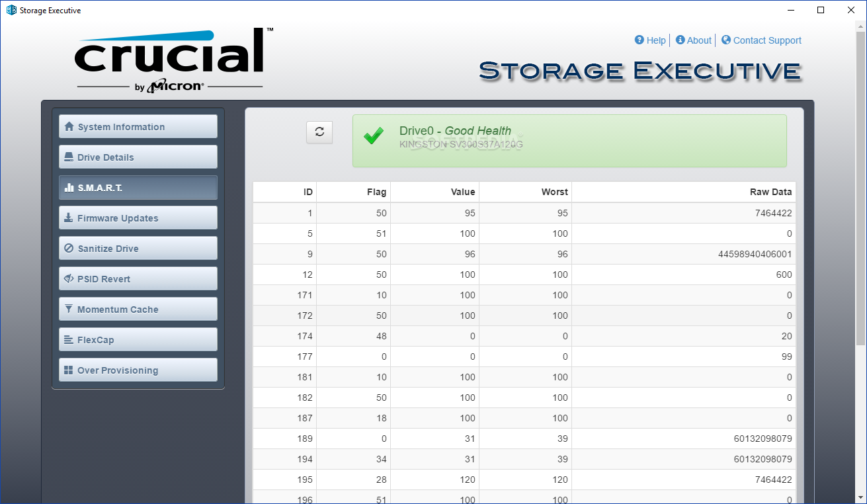Click the crossed-eye icon beside PSID Revert
The width and height of the screenshot is (867, 504).
click(x=69, y=279)
